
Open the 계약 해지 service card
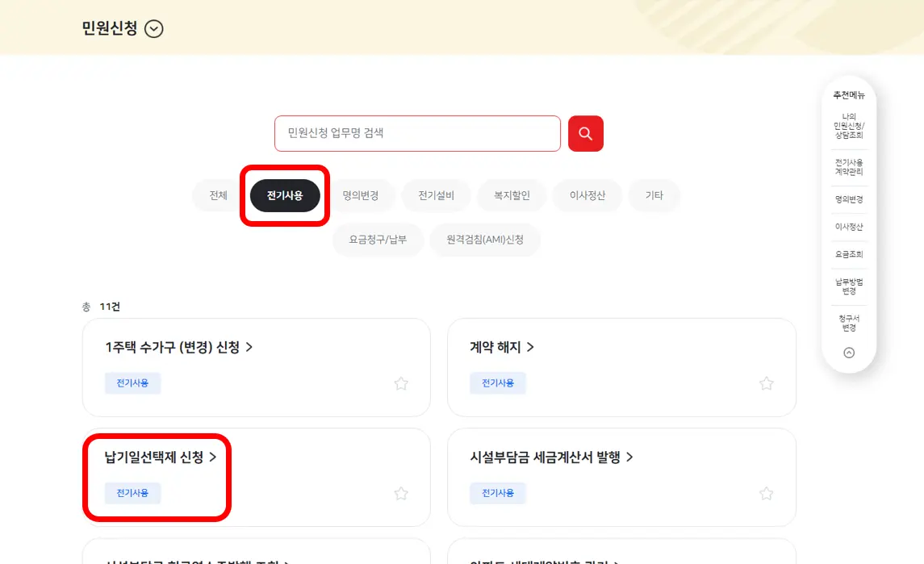[x=496, y=347]
